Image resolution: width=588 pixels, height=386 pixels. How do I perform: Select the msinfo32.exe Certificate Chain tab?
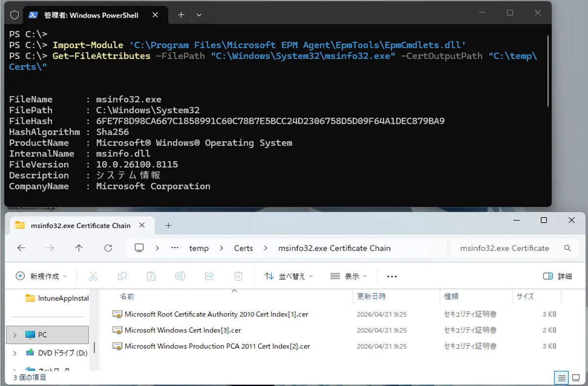[80, 225]
